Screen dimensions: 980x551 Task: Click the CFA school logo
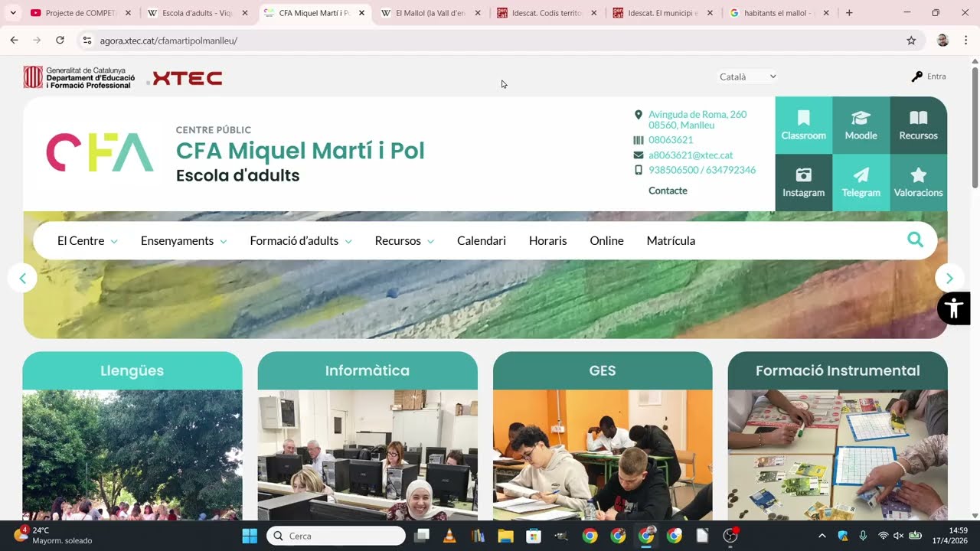point(100,152)
